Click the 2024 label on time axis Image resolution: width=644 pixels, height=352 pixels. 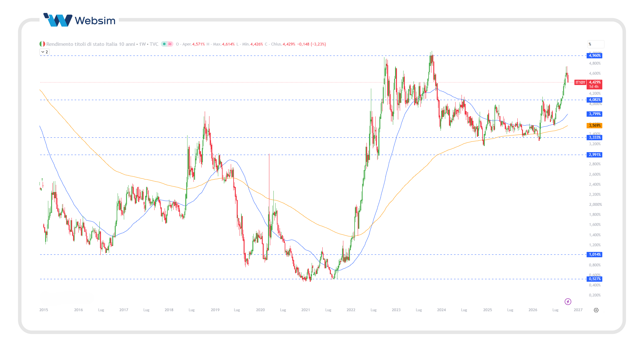pyautogui.click(x=441, y=310)
